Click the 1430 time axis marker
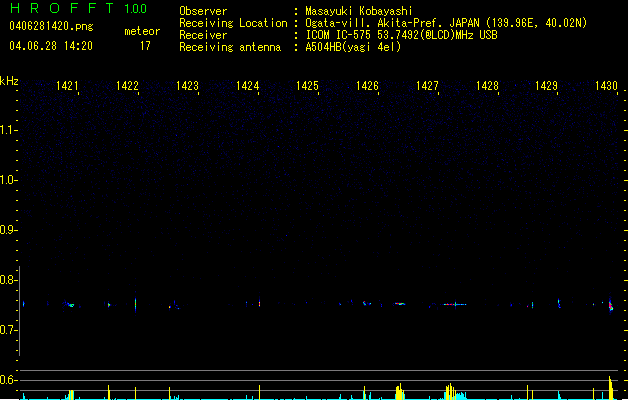This screenshot has width=629, height=400. tap(607, 86)
